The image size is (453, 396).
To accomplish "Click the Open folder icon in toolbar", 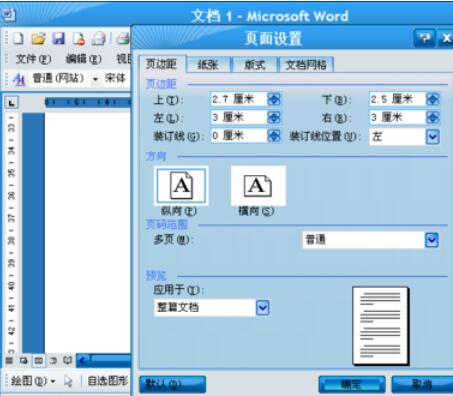I will [x=39, y=38].
